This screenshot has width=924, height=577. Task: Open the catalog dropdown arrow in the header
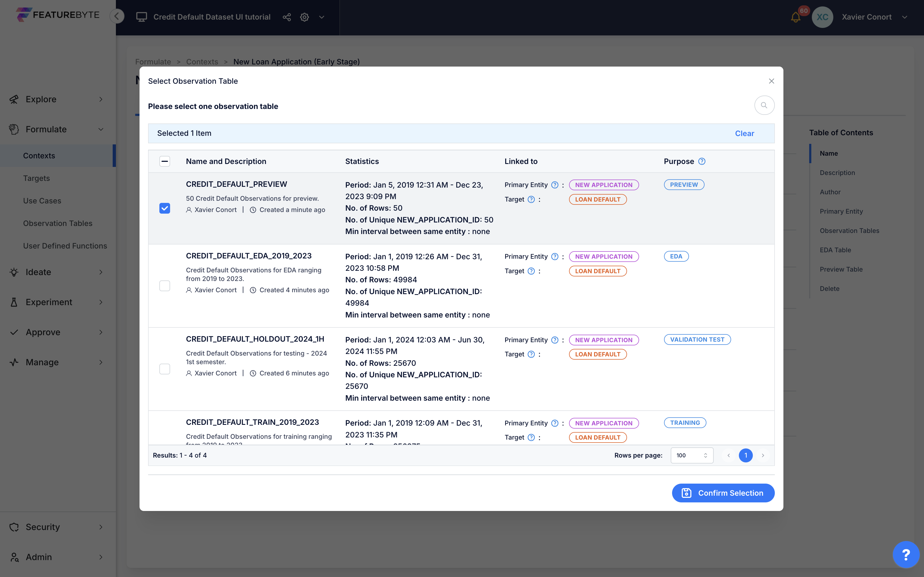[322, 17]
